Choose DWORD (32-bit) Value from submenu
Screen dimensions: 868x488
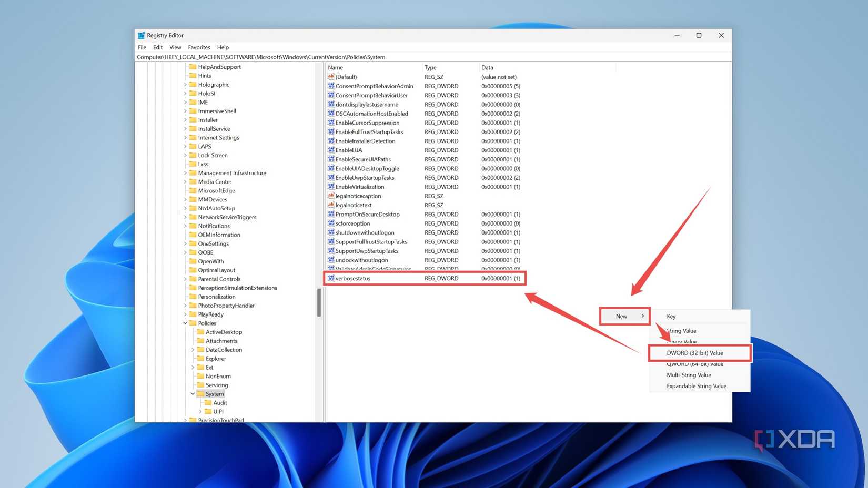(694, 353)
